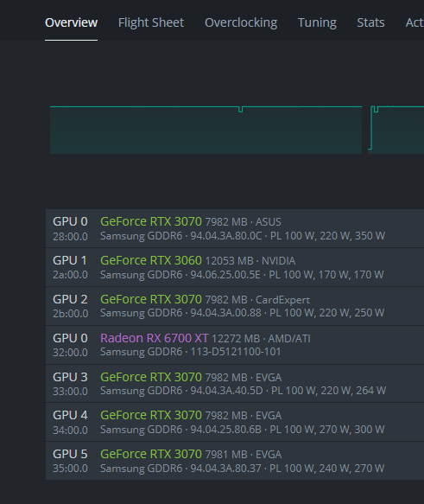Click GeForce RTX 3070 CardExpert name

click(151, 299)
